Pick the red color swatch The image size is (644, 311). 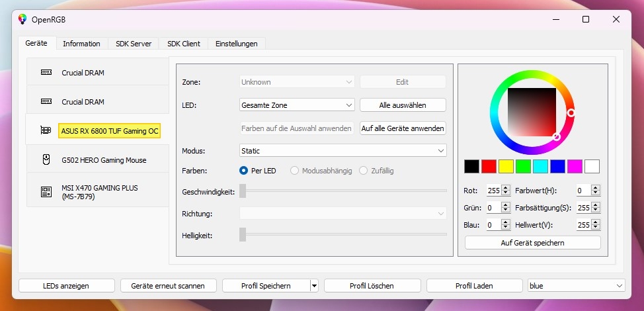coord(489,166)
